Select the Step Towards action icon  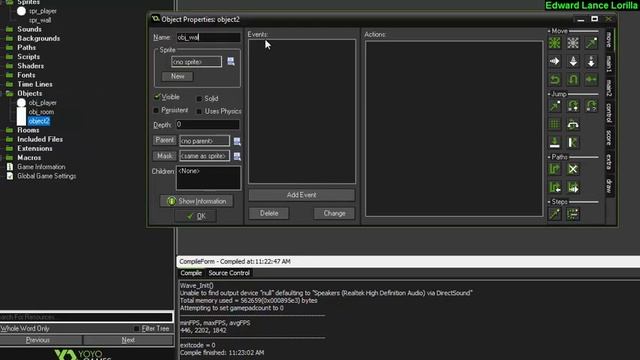[555, 214]
